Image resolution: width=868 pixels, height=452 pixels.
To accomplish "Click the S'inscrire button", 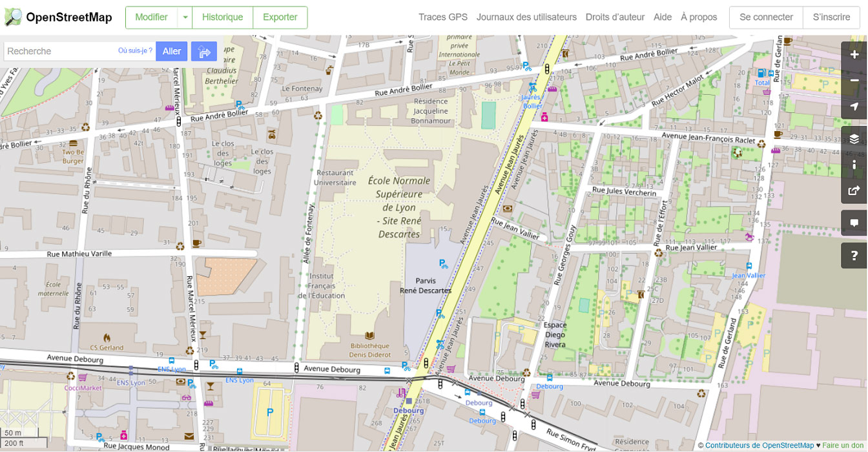I will (x=832, y=17).
